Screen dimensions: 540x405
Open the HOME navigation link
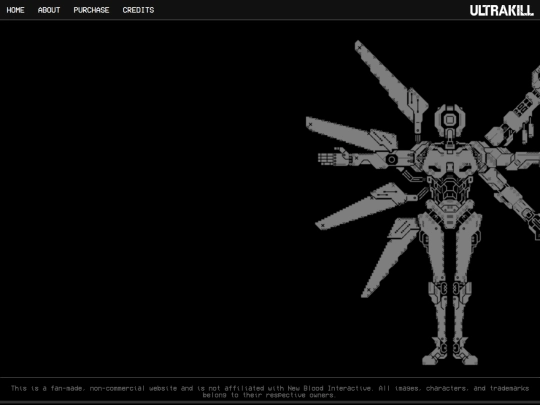tap(15, 10)
